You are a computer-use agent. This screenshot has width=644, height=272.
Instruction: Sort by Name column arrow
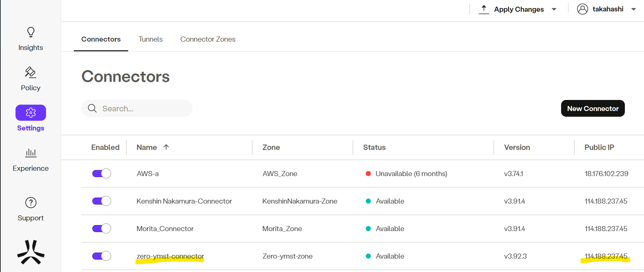[166, 147]
